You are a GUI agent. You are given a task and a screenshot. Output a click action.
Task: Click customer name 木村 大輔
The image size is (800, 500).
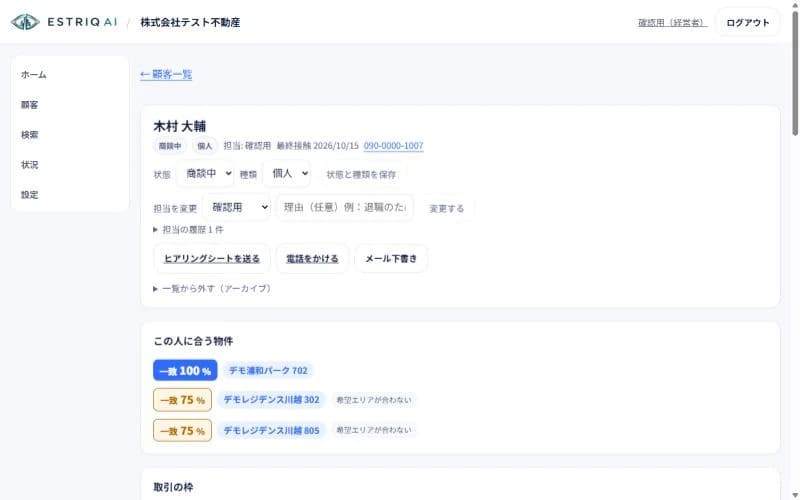pyautogui.click(x=180, y=126)
